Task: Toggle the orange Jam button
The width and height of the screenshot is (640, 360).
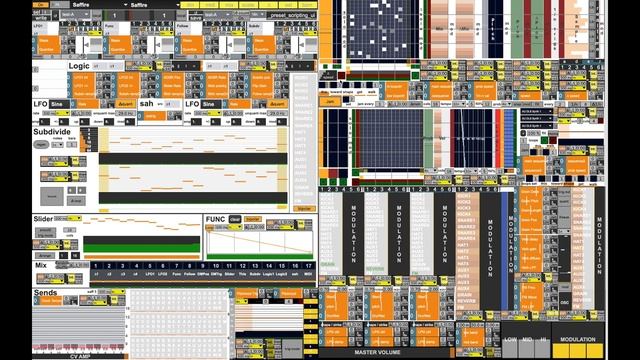Action: 330,102
